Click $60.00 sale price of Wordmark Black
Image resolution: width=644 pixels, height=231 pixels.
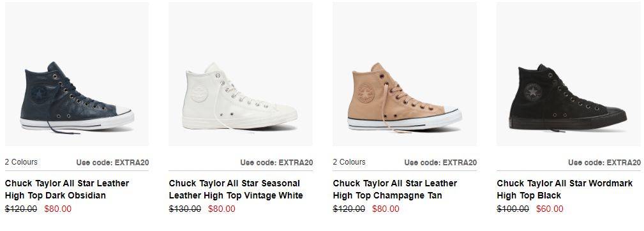click(550, 209)
